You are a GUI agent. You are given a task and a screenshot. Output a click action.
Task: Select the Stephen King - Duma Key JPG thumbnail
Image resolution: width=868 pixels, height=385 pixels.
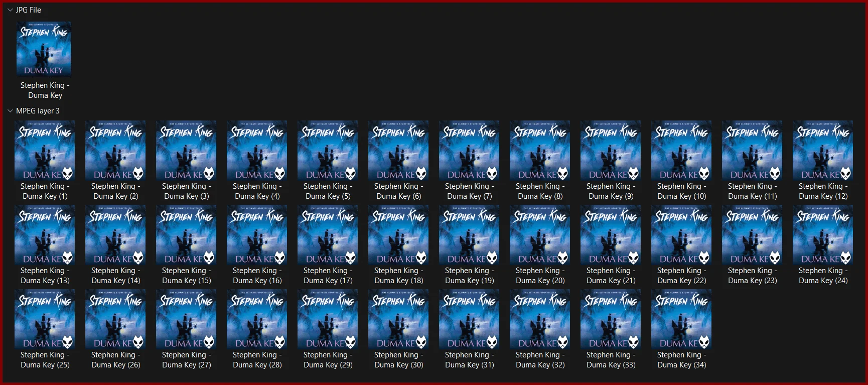pyautogui.click(x=44, y=49)
